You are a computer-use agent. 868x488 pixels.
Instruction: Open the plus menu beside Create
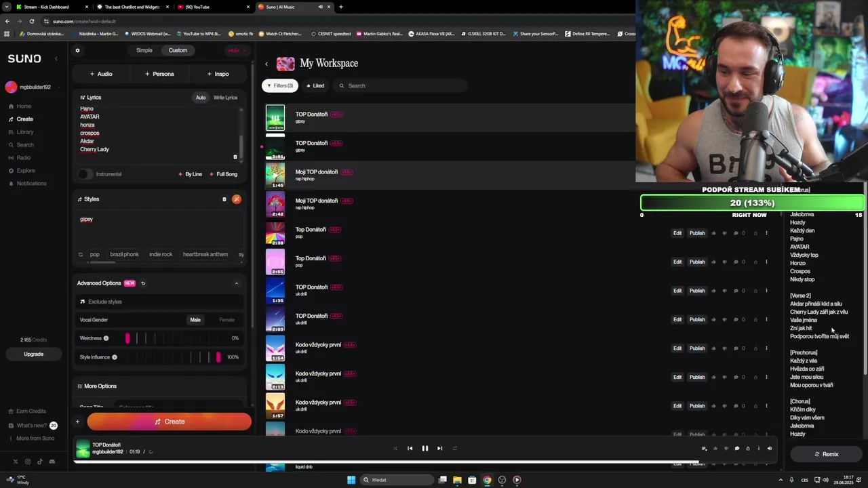[77, 422]
